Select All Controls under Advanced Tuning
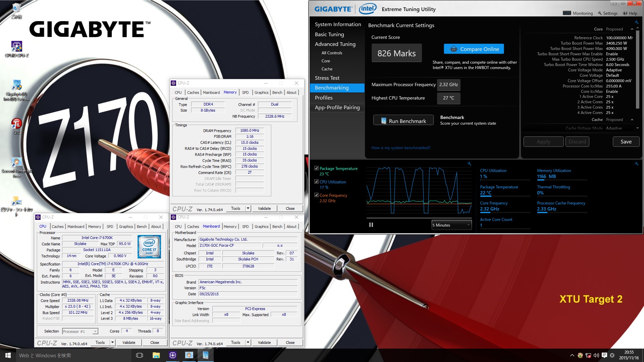The image size is (644, 362). [x=332, y=53]
